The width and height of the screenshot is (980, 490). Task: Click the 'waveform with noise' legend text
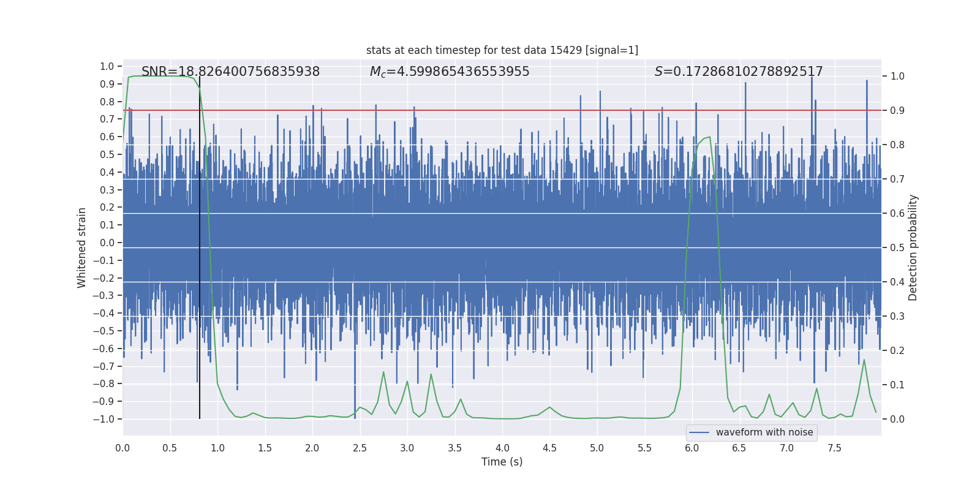click(764, 432)
